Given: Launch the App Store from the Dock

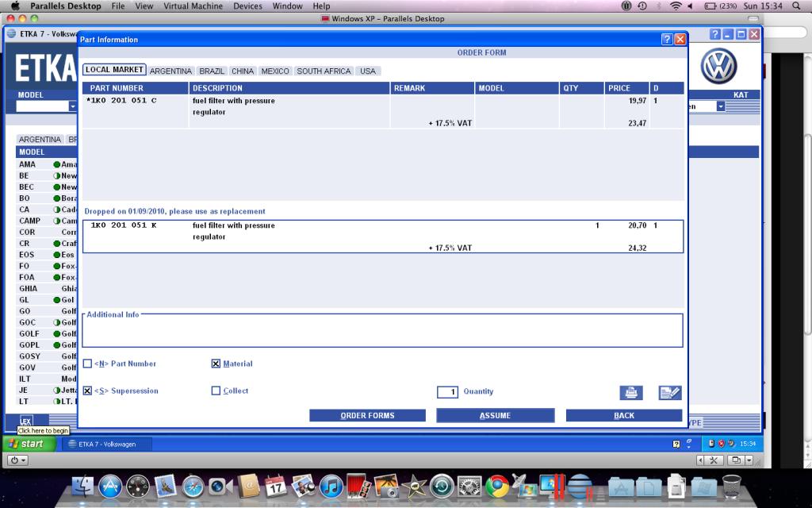Looking at the screenshot, I should [x=109, y=487].
